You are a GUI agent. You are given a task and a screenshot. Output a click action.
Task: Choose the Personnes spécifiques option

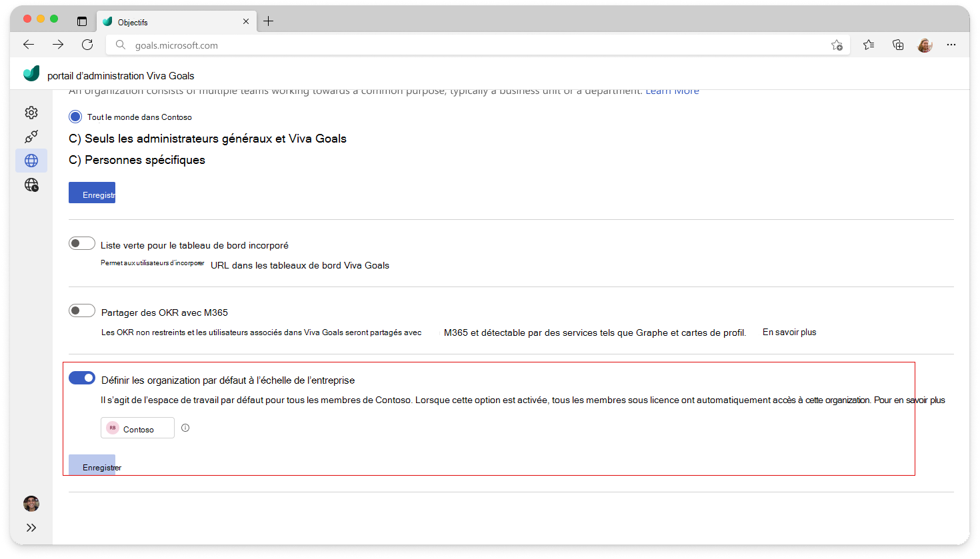[x=137, y=160]
